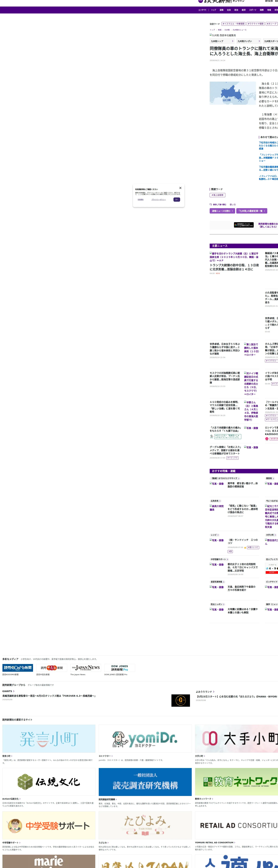
Task: Expand the 【動画】おでかけエクササイズ section
Action: tap(225, 478)
